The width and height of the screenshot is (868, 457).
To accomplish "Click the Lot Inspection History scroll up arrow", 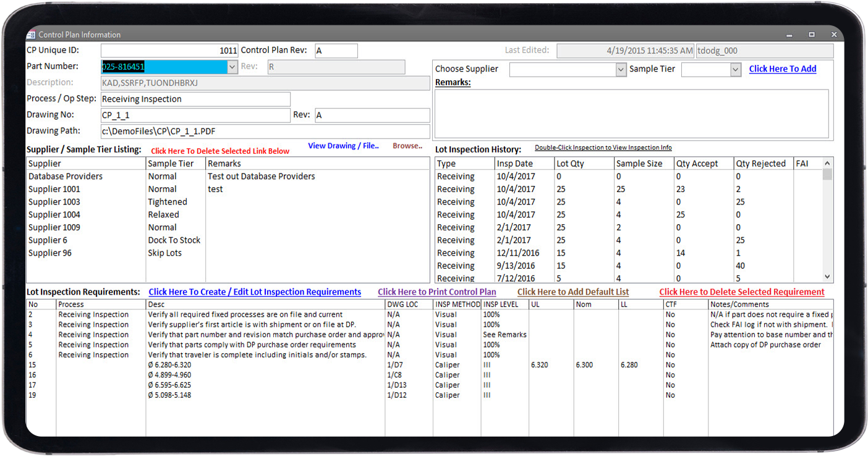I will coord(828,163).
